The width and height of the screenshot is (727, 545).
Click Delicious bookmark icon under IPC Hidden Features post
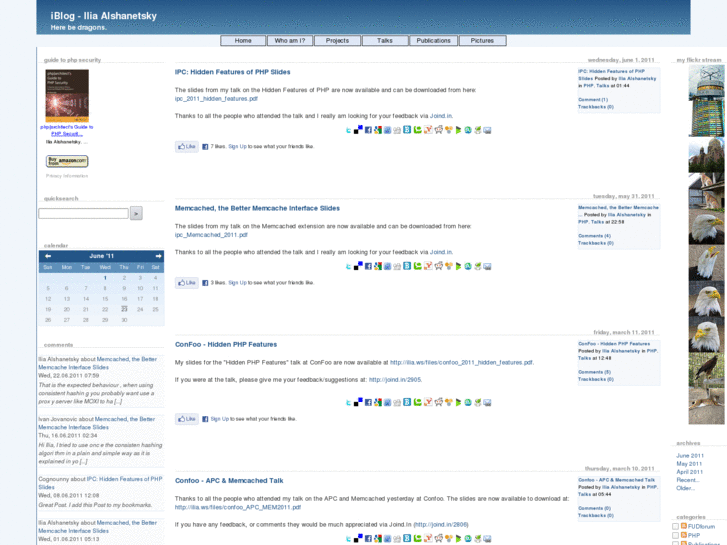point(358,130)
